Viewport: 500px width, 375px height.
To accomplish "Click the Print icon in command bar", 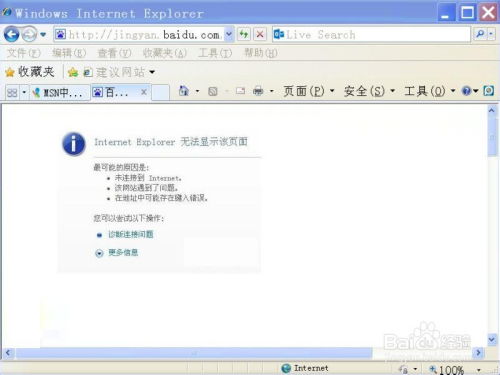I will (x=258, y=91).
